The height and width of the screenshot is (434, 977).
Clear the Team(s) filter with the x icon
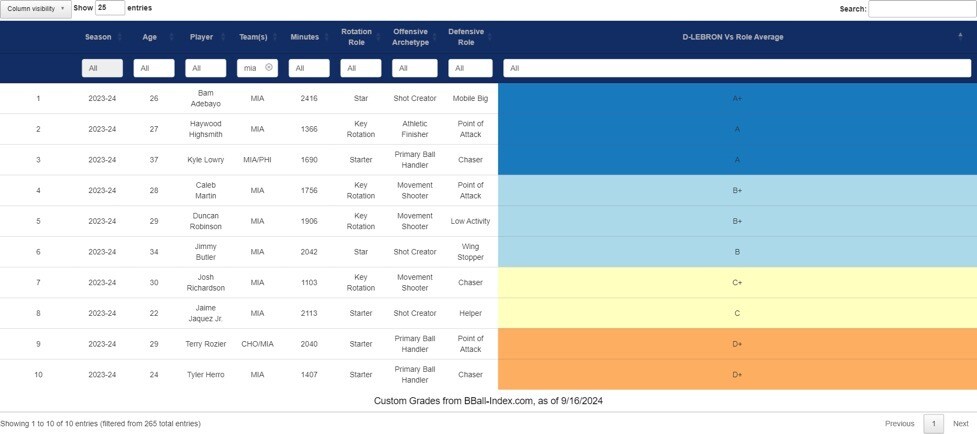click(269, 67)
